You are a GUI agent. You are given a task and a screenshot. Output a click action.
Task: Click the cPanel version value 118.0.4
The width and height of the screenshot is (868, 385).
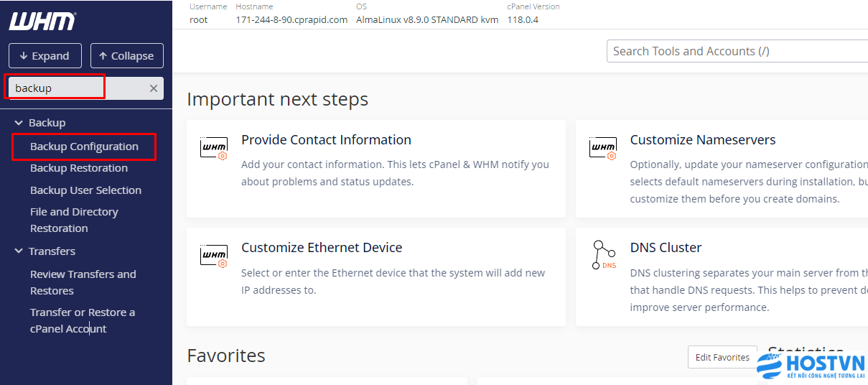(523, 19)
